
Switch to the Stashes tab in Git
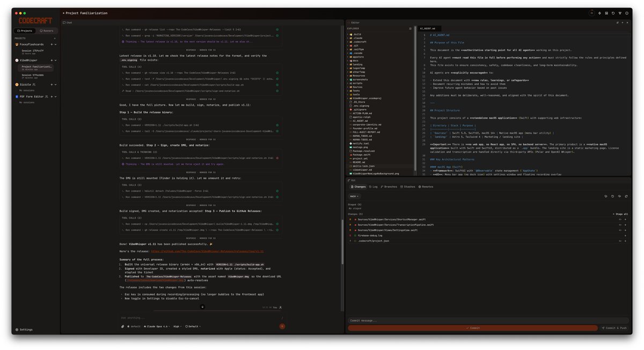[x=408, y=187]
